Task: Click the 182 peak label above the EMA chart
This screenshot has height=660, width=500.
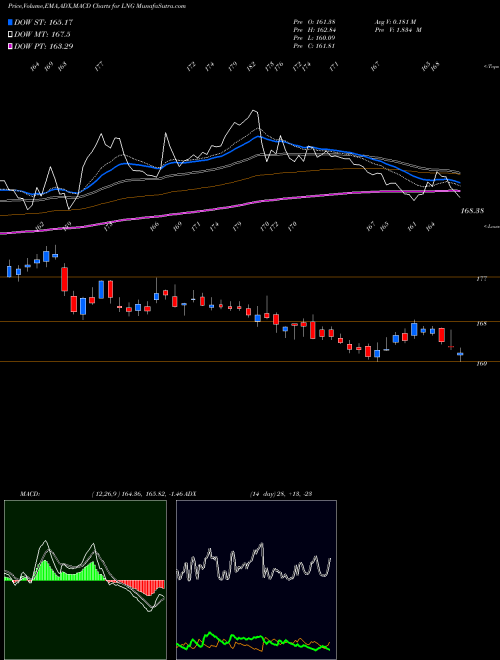Action: coord(251,66)
